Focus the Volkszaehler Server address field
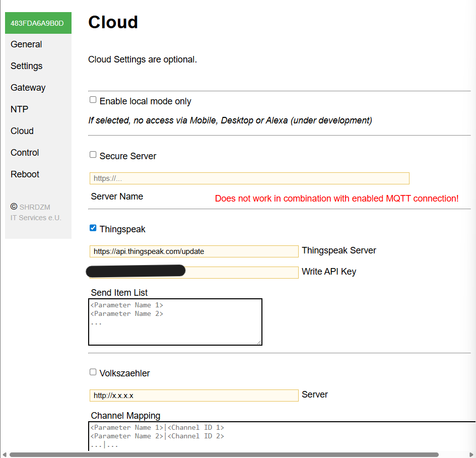The height and width of the screenshot is (458, 476). (x=194, y=396)
